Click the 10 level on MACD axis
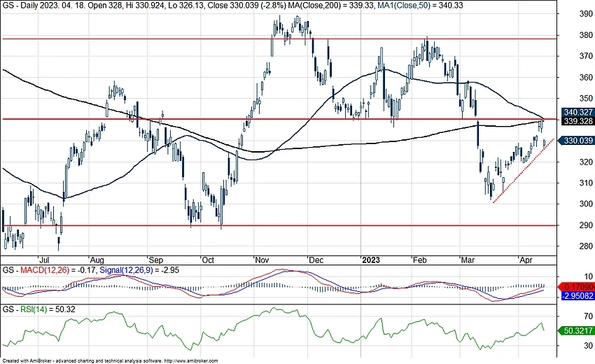 click(588, 276)
